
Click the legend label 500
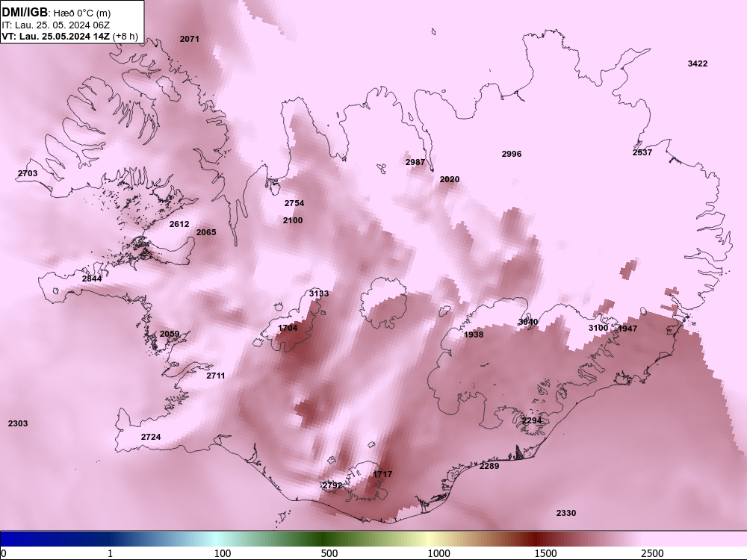pyautogui.click(x=329, y=553)
